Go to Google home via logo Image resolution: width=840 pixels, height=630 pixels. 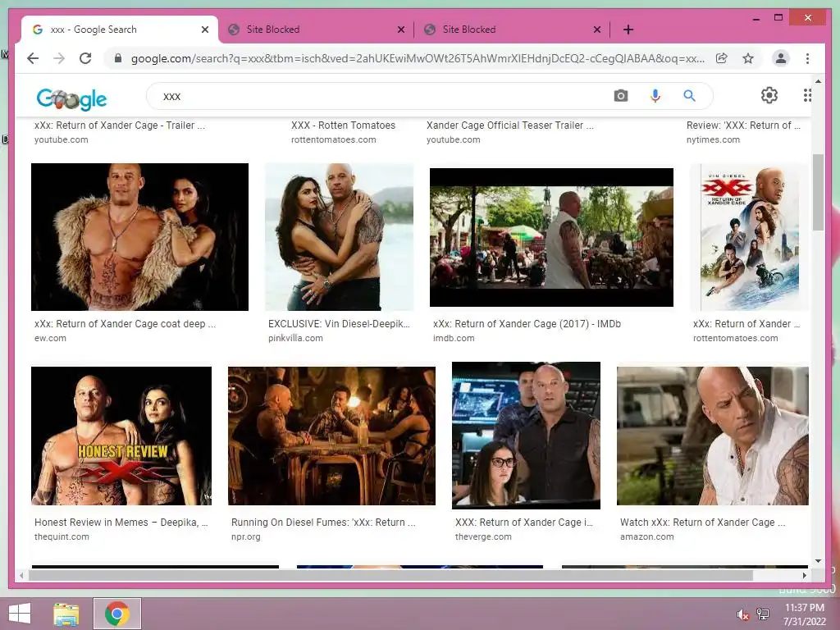pyautogui.click(x=72, y=98)
